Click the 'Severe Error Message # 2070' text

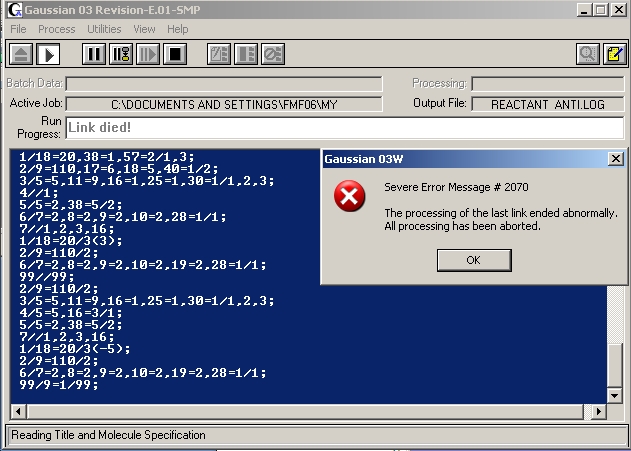tap(456, 187)
